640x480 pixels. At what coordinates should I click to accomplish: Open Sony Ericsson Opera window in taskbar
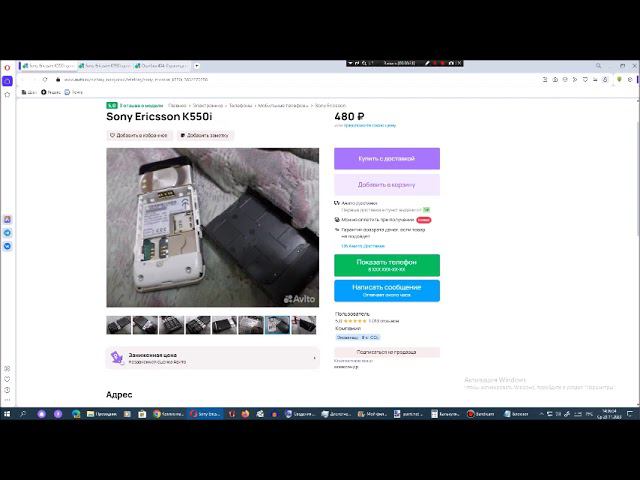tap(206, 414)
